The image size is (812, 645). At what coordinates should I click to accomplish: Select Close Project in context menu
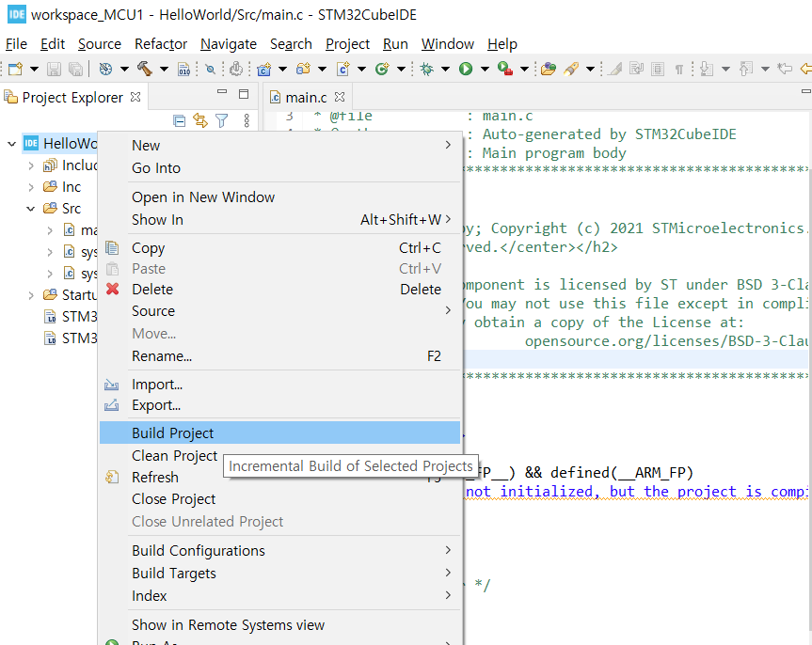[x=279, y=499]
